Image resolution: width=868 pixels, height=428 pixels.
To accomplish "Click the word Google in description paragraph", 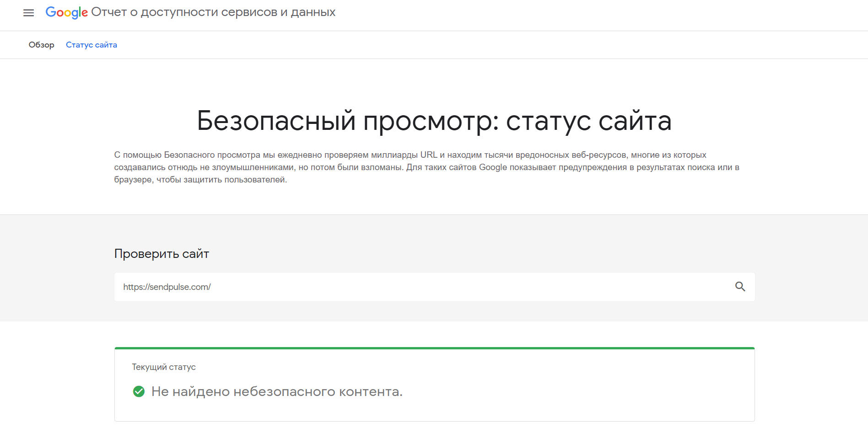I will (493, 167).
